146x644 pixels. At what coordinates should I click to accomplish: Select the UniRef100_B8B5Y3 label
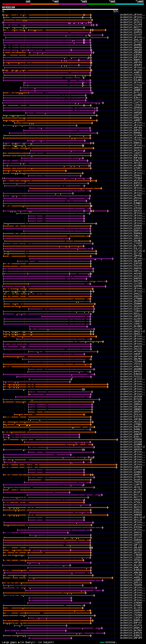pyautogui.click(x=131, y=60)
